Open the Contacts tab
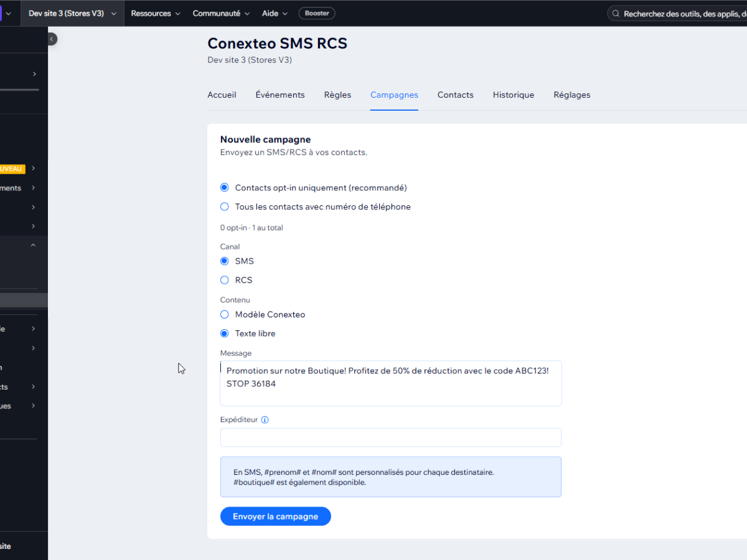 tap(456, 95)
